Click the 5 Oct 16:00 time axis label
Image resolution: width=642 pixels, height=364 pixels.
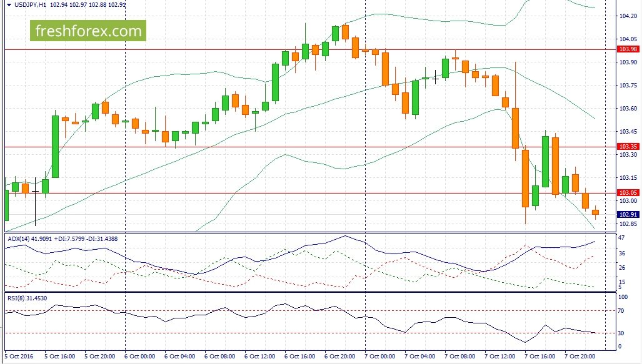pyautogui.click(x=60, y=357)
